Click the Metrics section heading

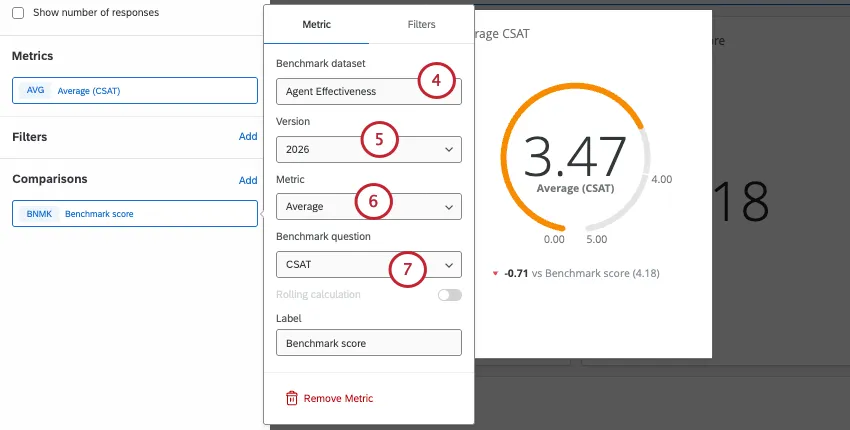point(33,56)
